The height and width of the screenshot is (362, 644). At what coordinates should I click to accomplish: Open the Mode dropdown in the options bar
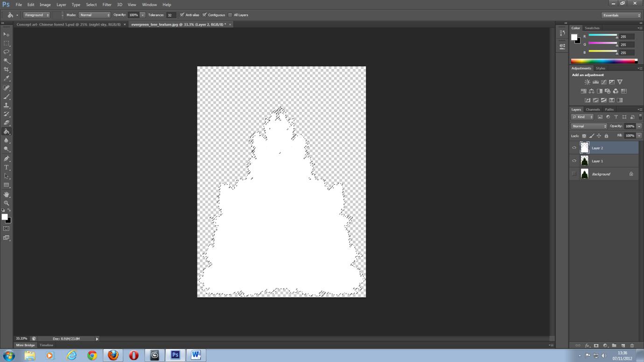click(93, 15)
